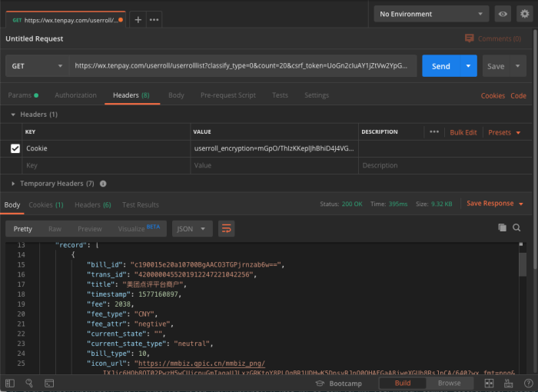This screenshot has height=392, width=538.
Task: Open headers table options three-dot icon
Action: click(434, 131)
